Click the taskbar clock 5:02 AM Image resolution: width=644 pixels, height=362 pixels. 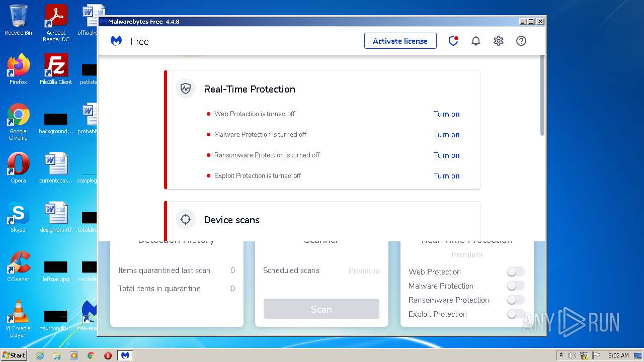(x=618, y=355)
